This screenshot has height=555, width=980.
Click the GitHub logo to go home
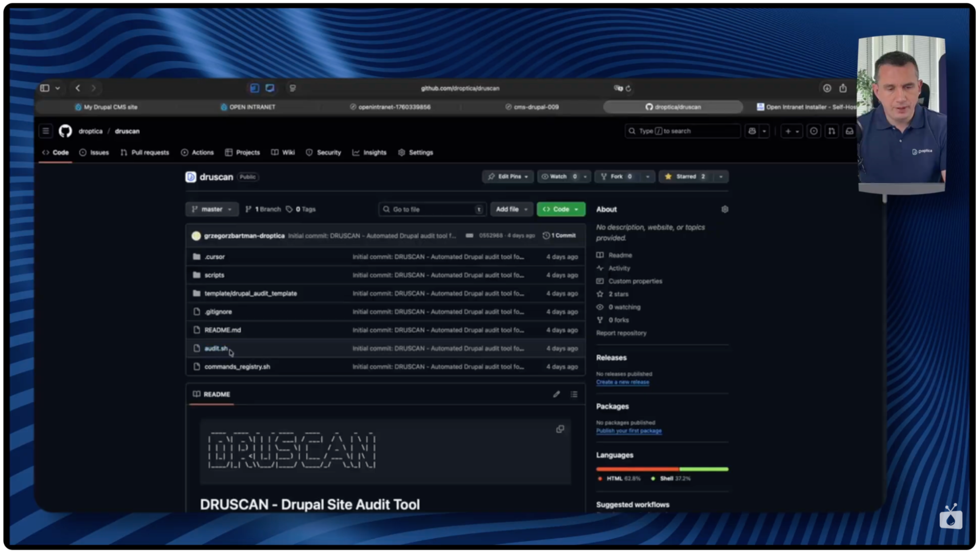[x=65, y=131]
